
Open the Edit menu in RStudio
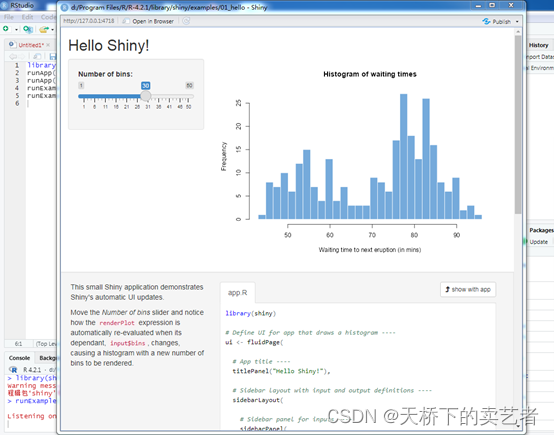27,17
